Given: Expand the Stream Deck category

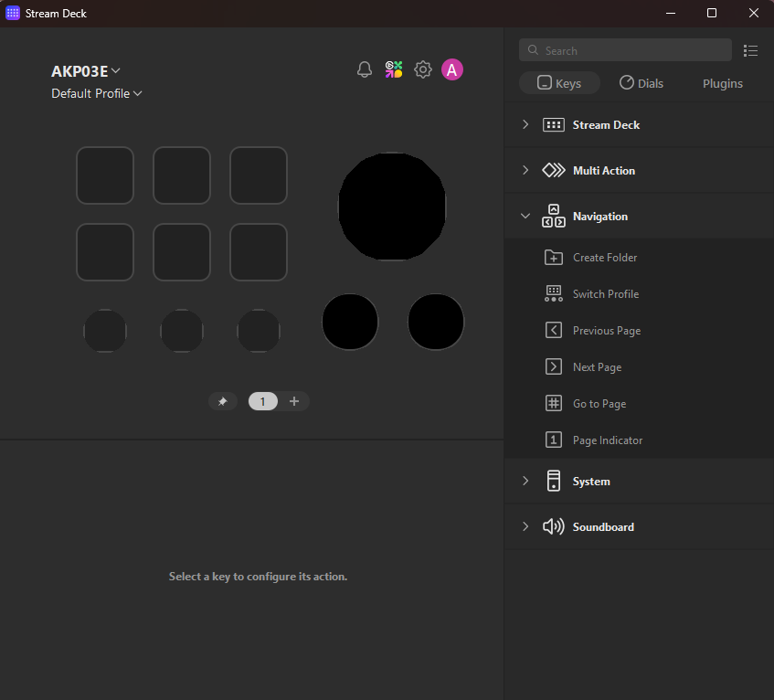Looking at the screenshot, I should (640, 125).
